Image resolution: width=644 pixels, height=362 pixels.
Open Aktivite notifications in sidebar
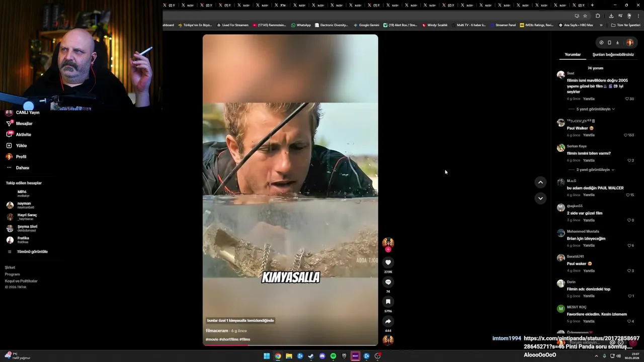point(19,135)
